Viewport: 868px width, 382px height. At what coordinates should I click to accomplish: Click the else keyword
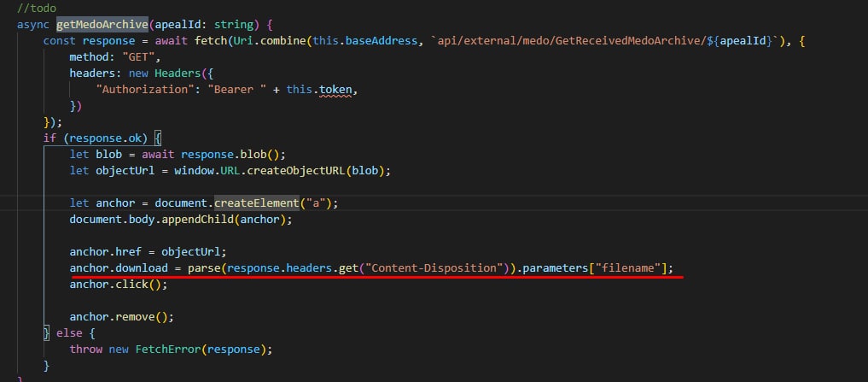click(69, 333)
